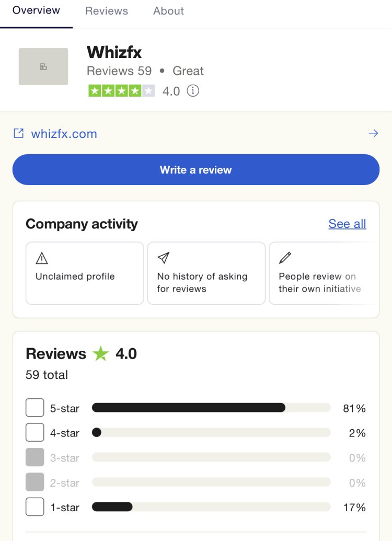Viewport: 392px width, 541px height.
Task: Switch to the Reviews tab
Action: pyautogui.click(x=107, y=11)
